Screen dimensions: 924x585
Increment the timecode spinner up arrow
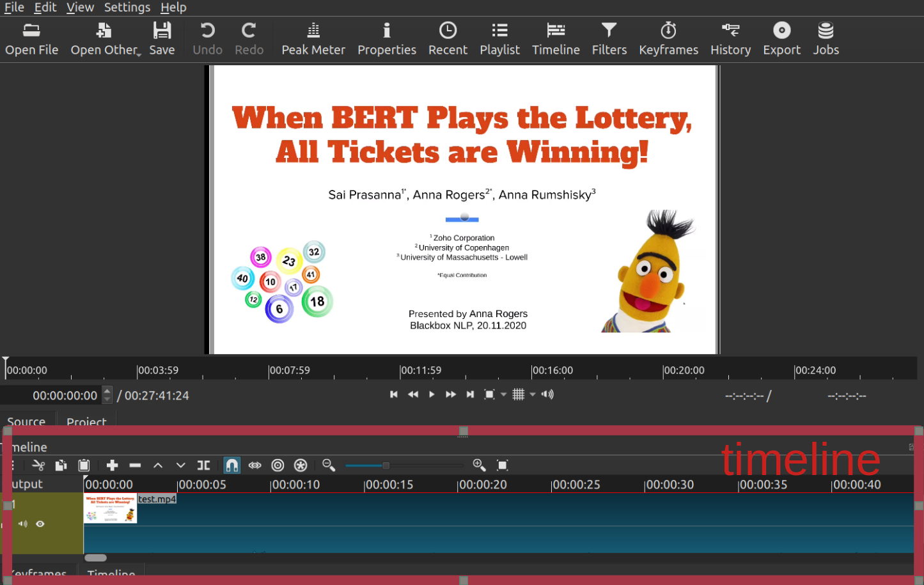pyautogui.click(x=107, y=391)
